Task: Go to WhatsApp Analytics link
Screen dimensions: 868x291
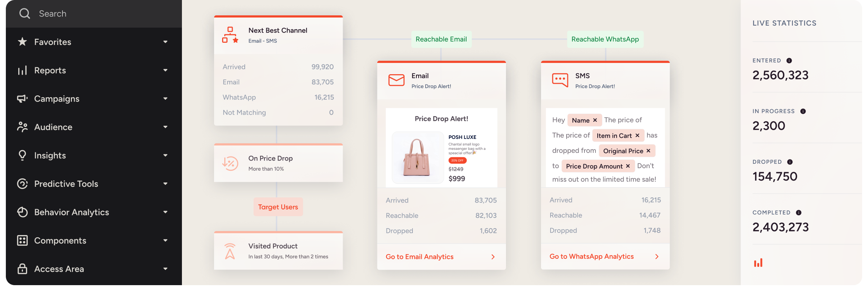Action: click(x=591, y=256)
